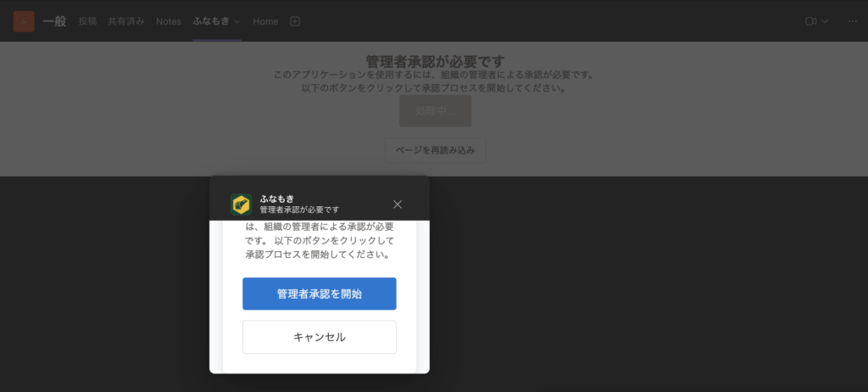The image size is (868, 392).
Task: Start a meeting with the video camera icon
Action: point(811,21)
